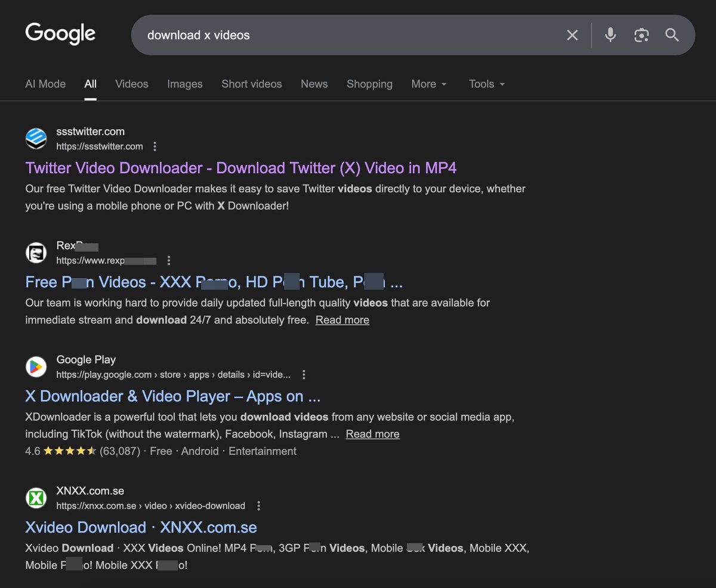Click the Google Play favicon
Image resolution: width=716 pixels, height=588 pixels.
pos(36,367)
